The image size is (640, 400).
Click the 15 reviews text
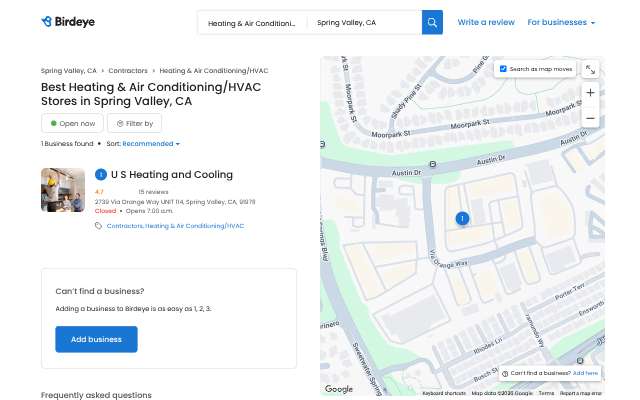(153, 192)
